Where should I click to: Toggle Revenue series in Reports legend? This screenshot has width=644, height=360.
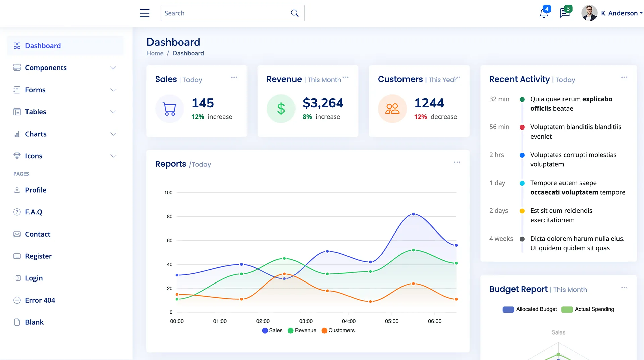tap(302, 330)
